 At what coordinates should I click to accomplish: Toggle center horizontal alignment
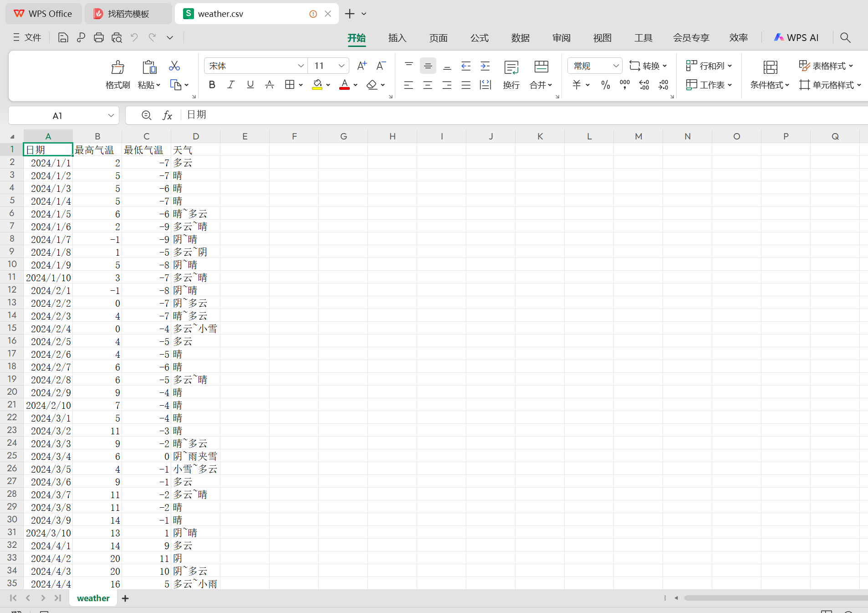[x=428, y=85]
